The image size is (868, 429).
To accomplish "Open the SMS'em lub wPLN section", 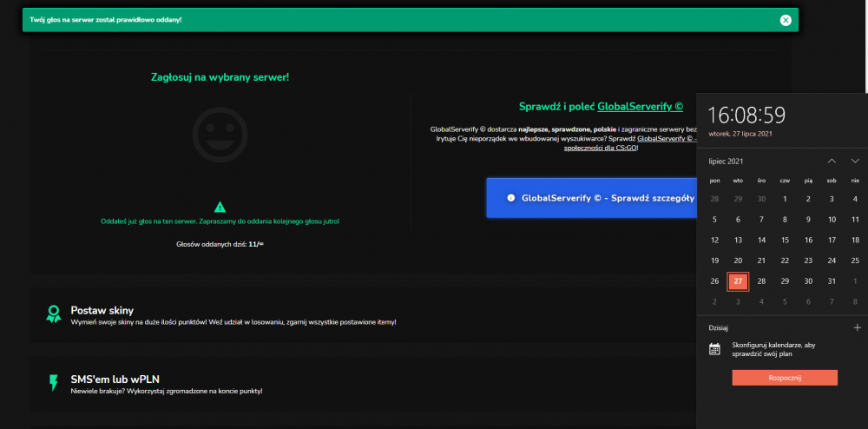I will pyautogui.click(x=363, y=384).
